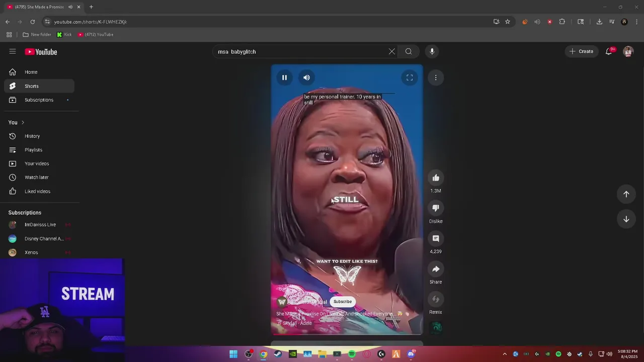Share this Short

point(436,269)
